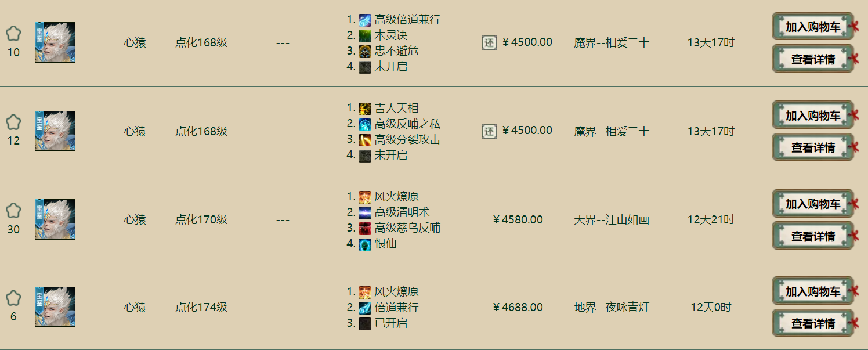Image resolution: width=868 pixels, height=350 pixels.
Task: Click the 高级倍道兼行 skill icon
Action: coord(364,20)
